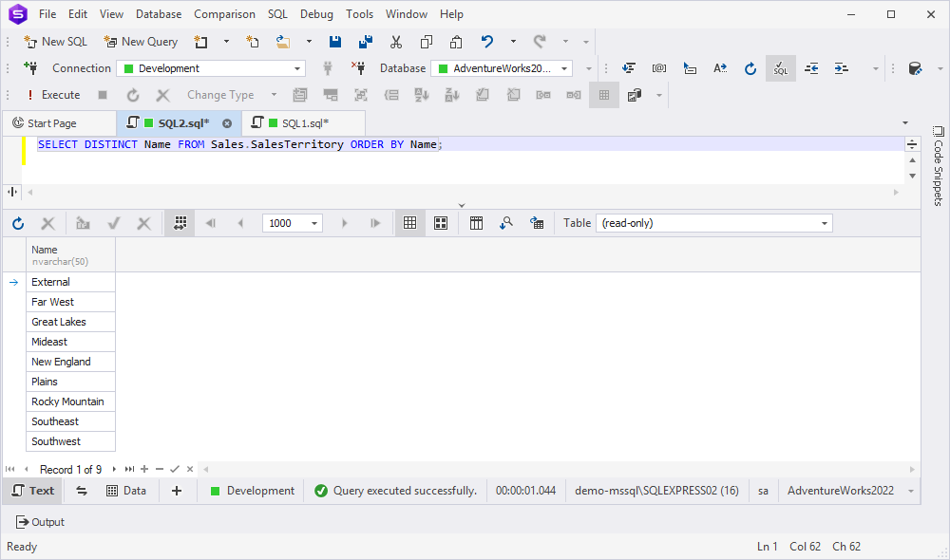Switch to the Text view tab
This screenshot has height=560, width=950.
[34, 491]
